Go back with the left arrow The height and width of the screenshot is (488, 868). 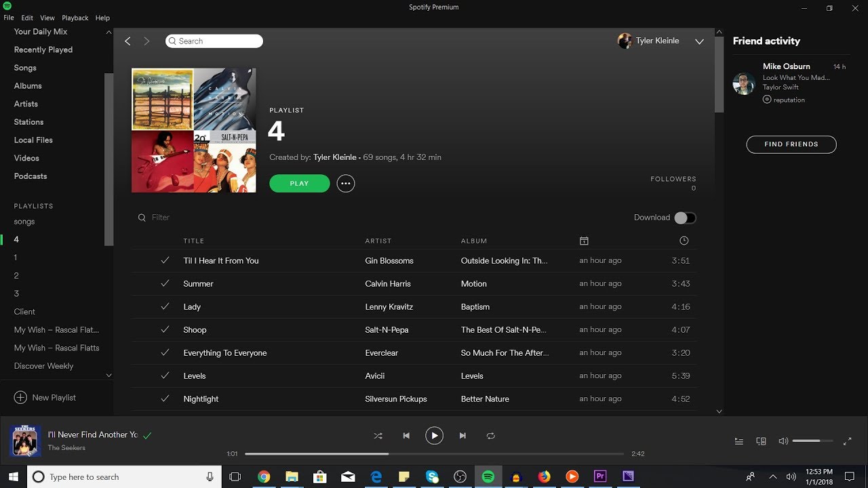127,41
